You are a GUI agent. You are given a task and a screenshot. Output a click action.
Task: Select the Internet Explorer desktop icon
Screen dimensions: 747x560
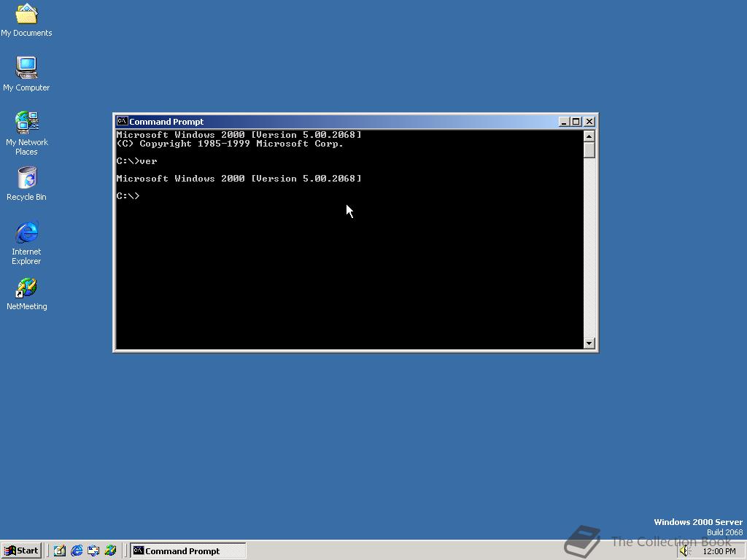tap(27, 243)
